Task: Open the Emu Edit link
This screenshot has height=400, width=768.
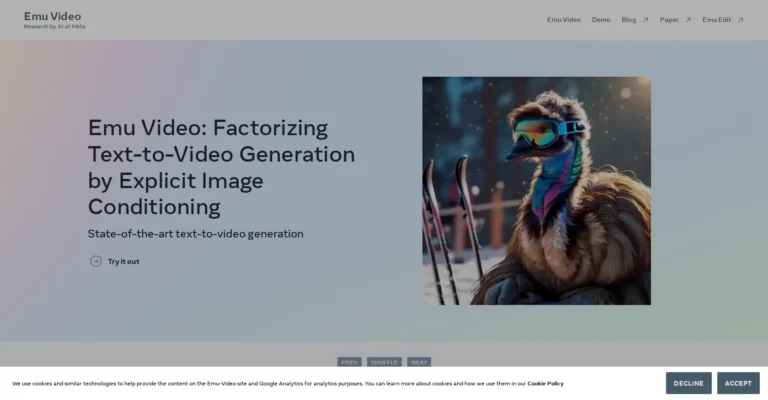Action: (717, 20)
